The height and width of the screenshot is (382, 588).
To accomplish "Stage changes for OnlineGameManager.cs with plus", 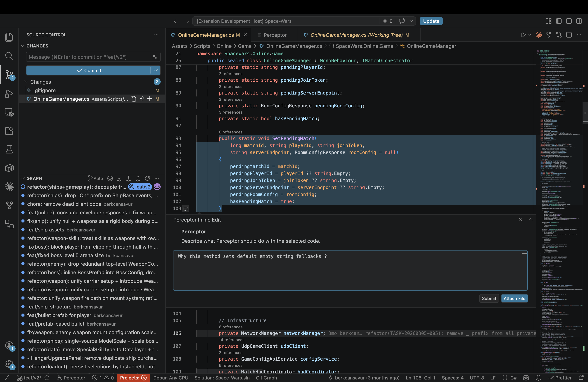I will coord(149,99).
